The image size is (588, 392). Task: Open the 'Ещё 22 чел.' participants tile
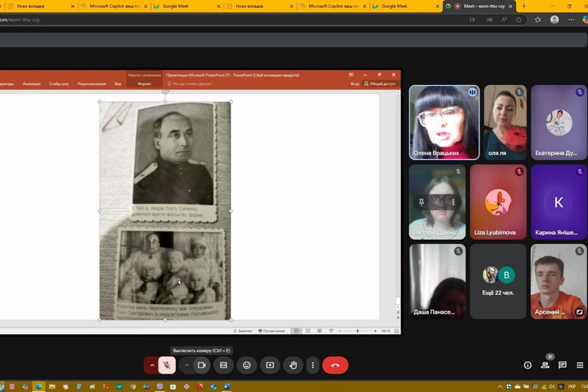click(498, 281)
